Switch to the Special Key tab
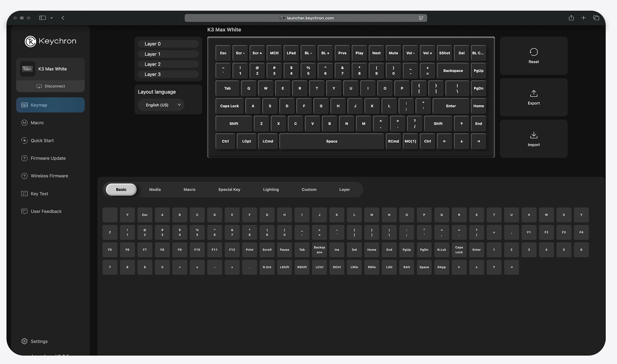Image resolution: width=617 pixels, height=364 pixels. coord(229,190)
